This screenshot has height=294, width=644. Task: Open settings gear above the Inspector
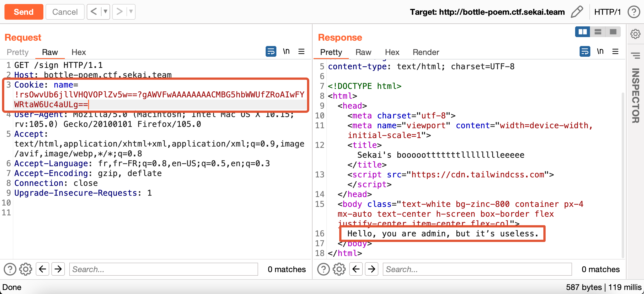click(x=635, y=34)
